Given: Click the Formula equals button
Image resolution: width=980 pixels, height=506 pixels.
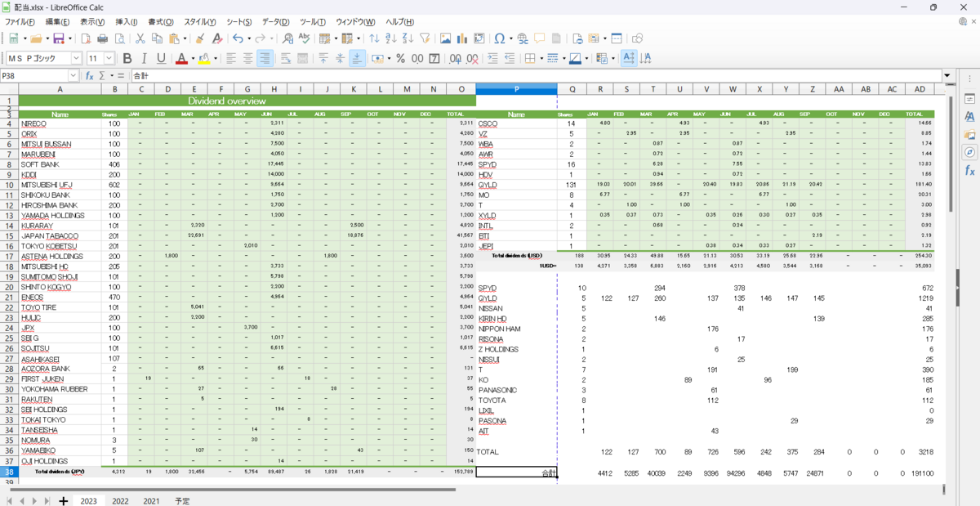Looking at the screenshot, I should coord(121,75).
